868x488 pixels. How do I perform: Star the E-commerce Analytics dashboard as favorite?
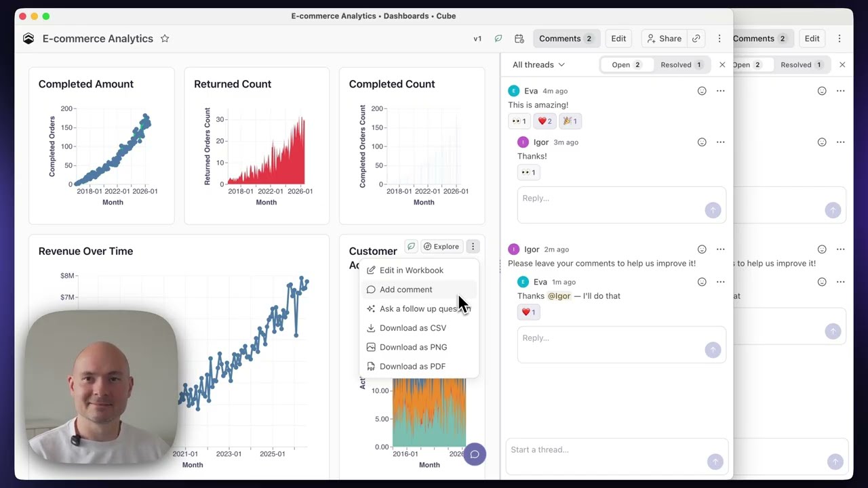165,39
